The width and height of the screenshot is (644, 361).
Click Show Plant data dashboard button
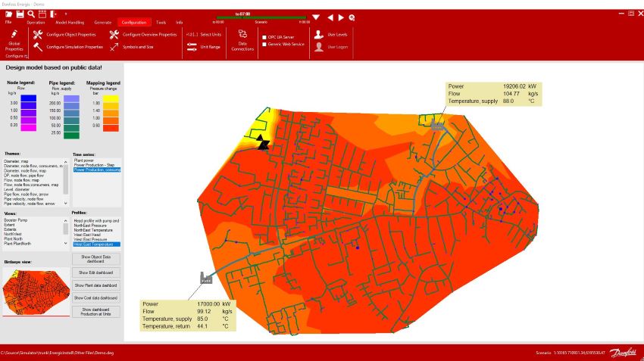click(96, 285)
